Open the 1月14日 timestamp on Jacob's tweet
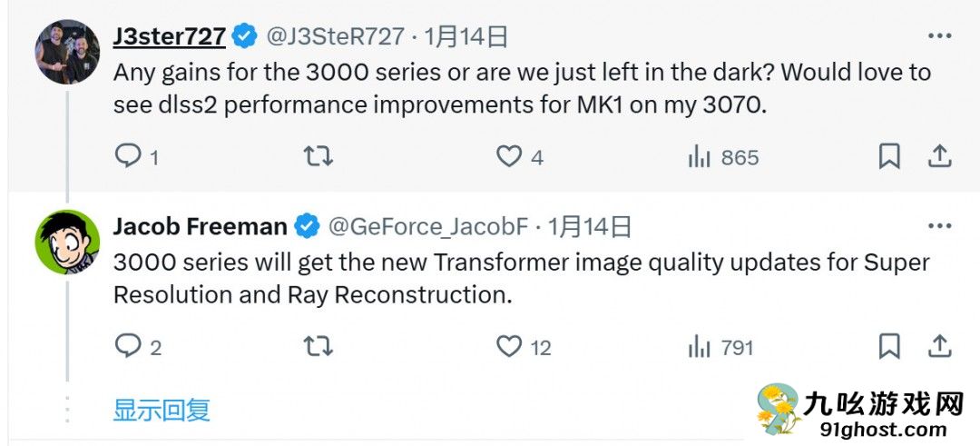 (590, 226)
